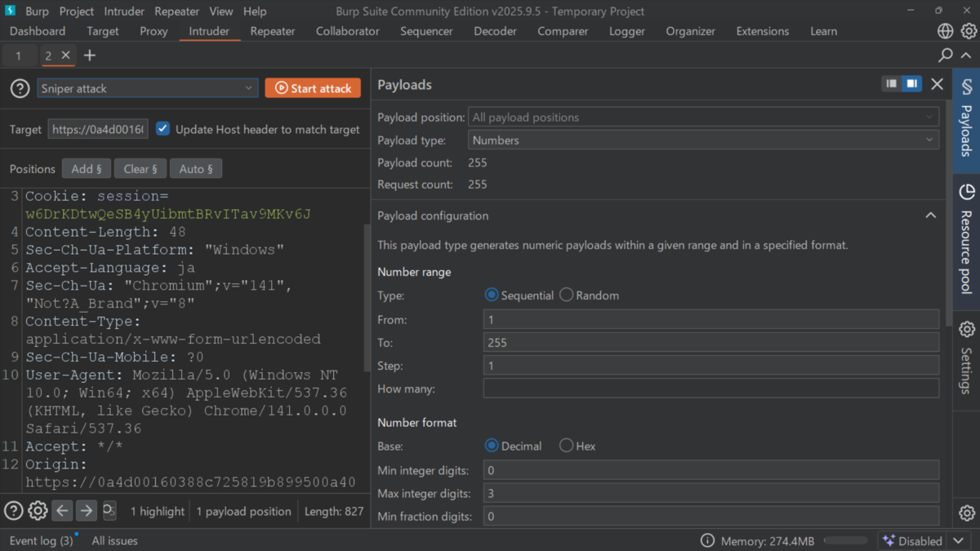Open the Payload position dropdown

(703, 118)
